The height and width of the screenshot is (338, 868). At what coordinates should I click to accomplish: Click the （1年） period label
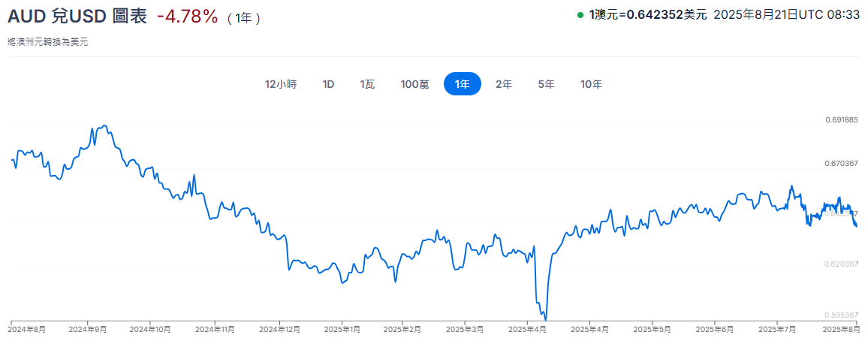coord(244,18)
